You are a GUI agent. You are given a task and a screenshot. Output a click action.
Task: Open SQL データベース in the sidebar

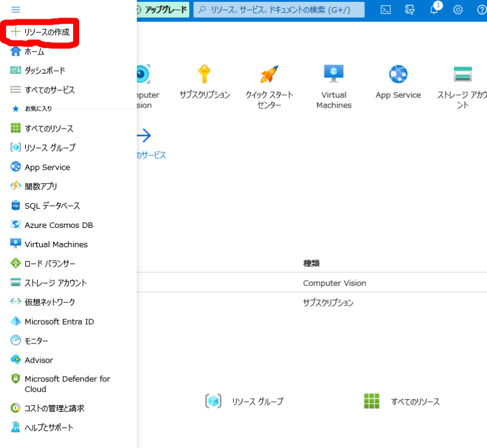click(x=45, y=206)
